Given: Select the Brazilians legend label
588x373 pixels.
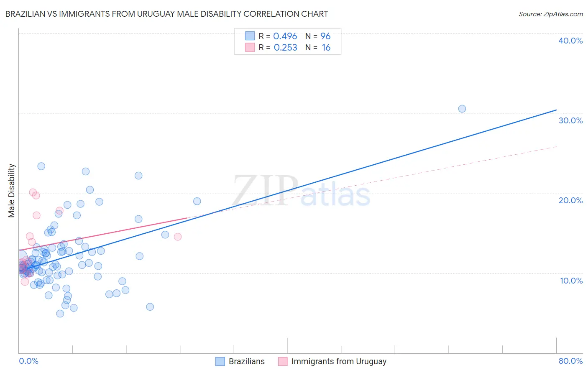Looking at the screenshot, I should click(246, 362).
